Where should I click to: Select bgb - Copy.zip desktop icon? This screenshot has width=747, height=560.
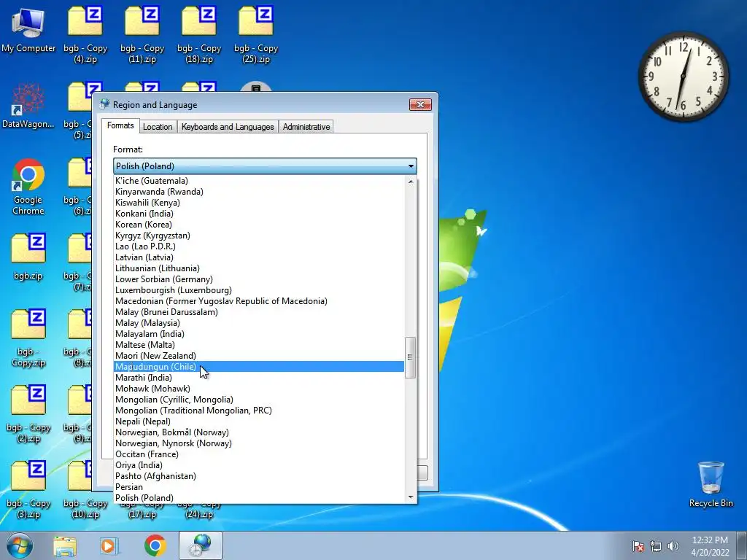[x=28, y=338]
